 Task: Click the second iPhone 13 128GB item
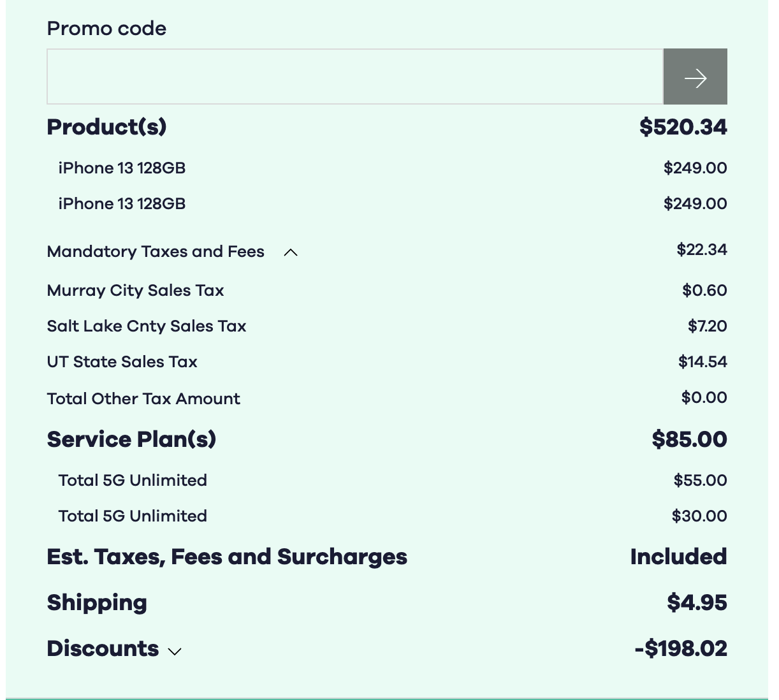click(122, 204)
